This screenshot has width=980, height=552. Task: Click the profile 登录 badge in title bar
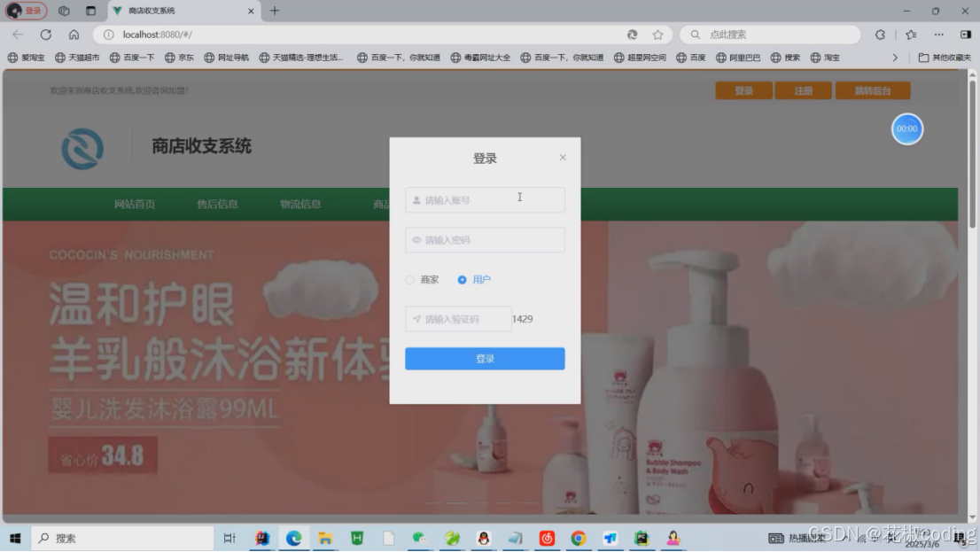pos(27,11)
